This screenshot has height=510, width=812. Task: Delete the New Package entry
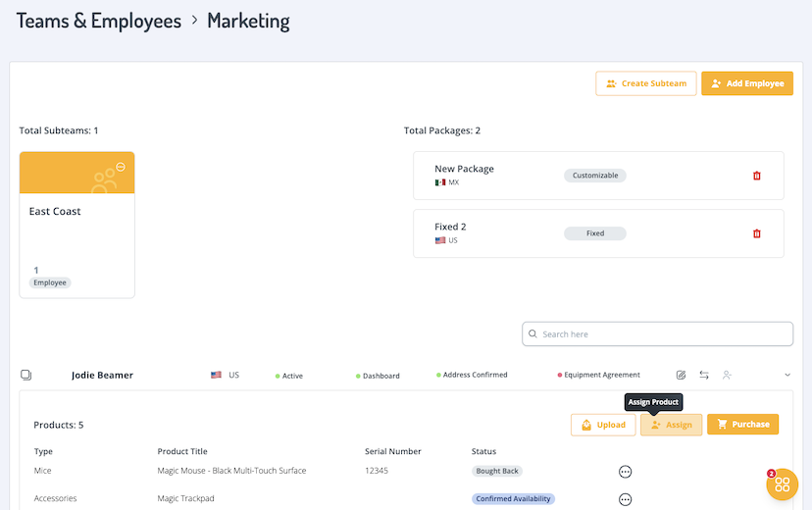[756, 176]
